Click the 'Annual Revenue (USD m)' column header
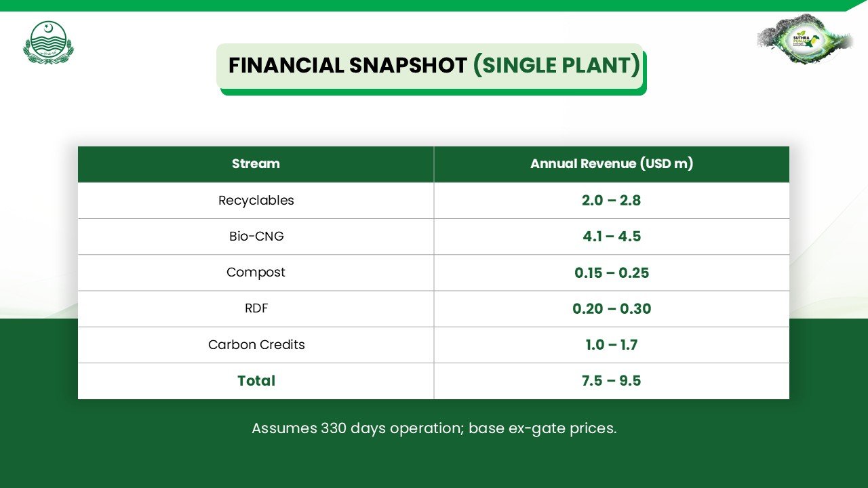The height and width of the screenshot is (488, 868). [x=612, y=164]
